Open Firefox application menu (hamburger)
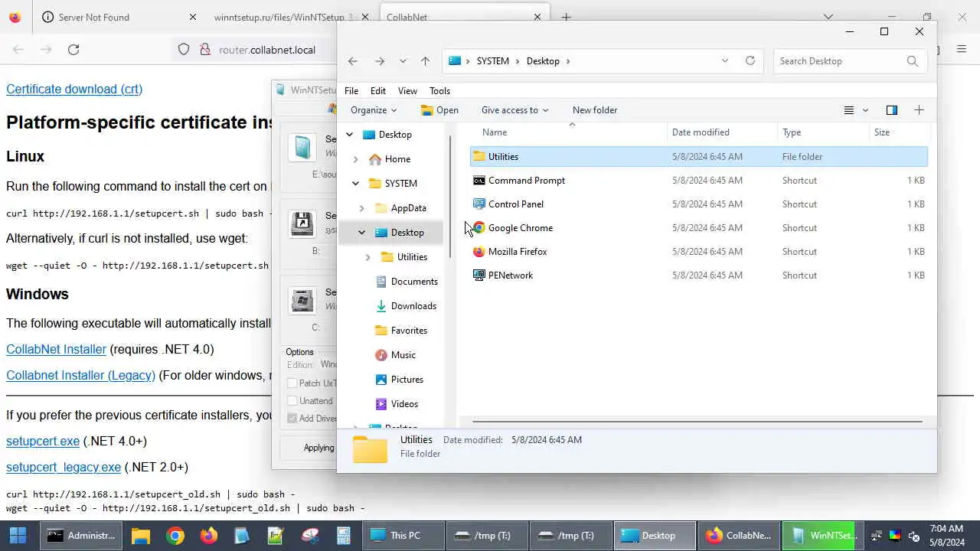The width and height of the screenshot is (980, 551). tap(962, 50)
